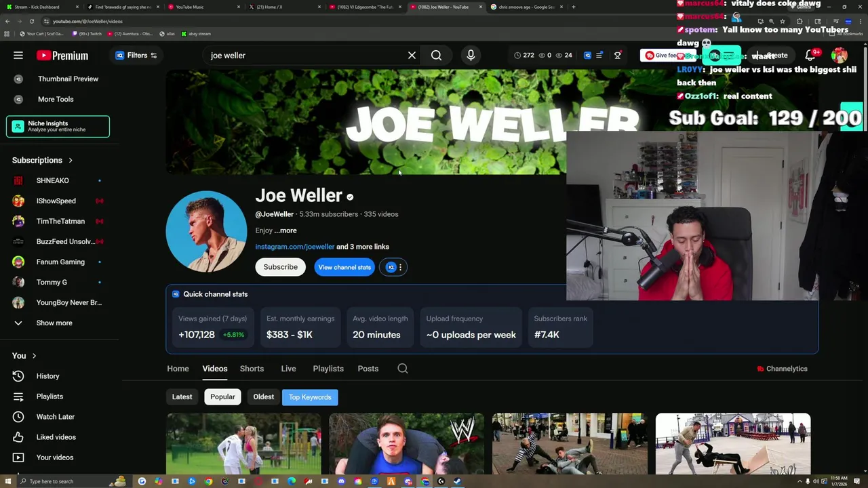The width and height of the screenshot is (868, 488).
Task: Activate voice search microphone
Action: pos(471,56)
